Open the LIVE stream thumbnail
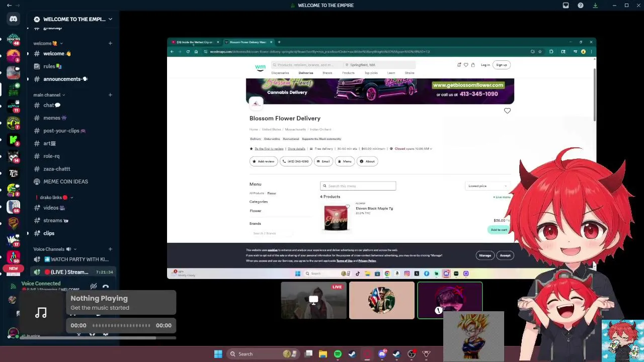This screenshot has height=362, width=644. [313, 301]
